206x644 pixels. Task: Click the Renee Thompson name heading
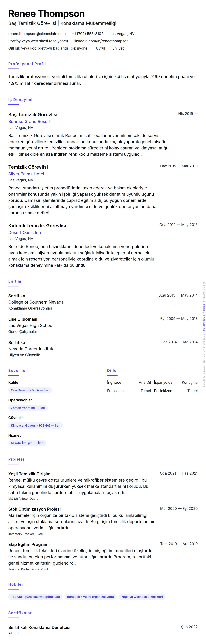(x=46, y=13)
